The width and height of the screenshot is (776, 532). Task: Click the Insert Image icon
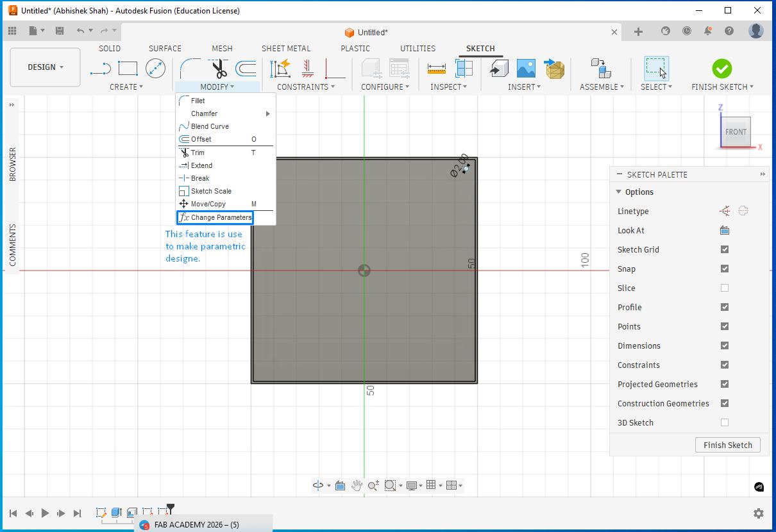click(526, 68)
